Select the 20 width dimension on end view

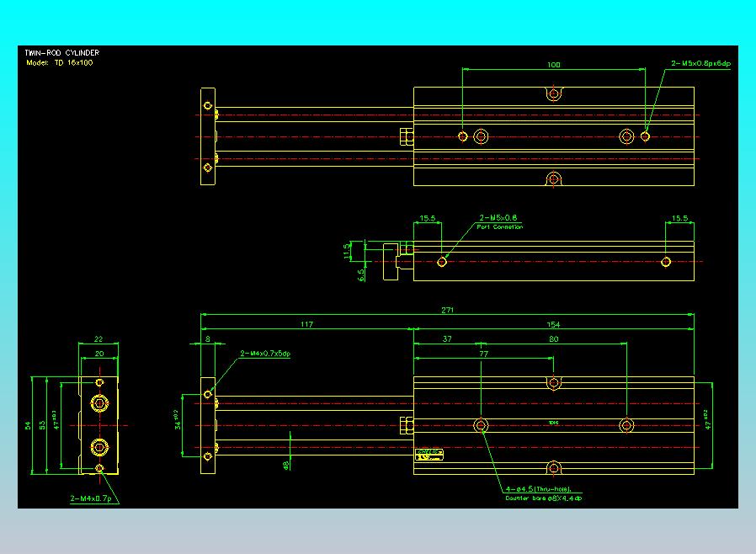click(x=99, y=354)
